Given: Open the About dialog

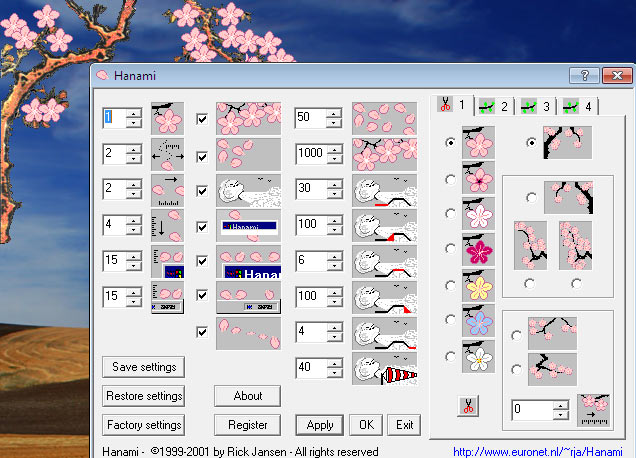Looking at the screenshot, I should (247, 396).
